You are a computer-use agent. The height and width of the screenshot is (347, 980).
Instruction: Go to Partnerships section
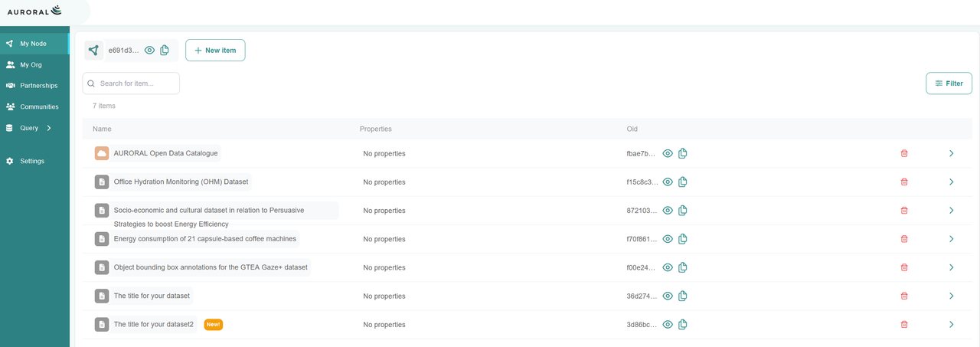point(34,86)
